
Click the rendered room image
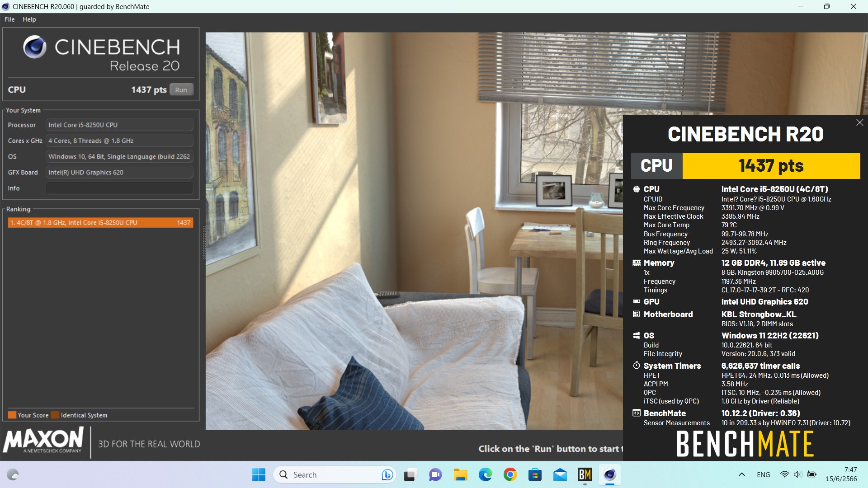coord(414,230)
